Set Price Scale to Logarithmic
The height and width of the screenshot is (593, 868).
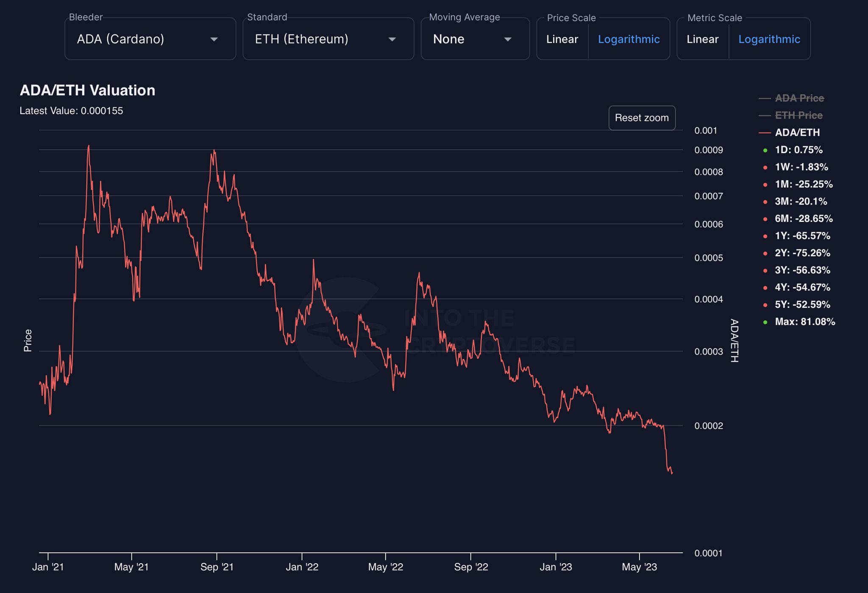point(629,39)
